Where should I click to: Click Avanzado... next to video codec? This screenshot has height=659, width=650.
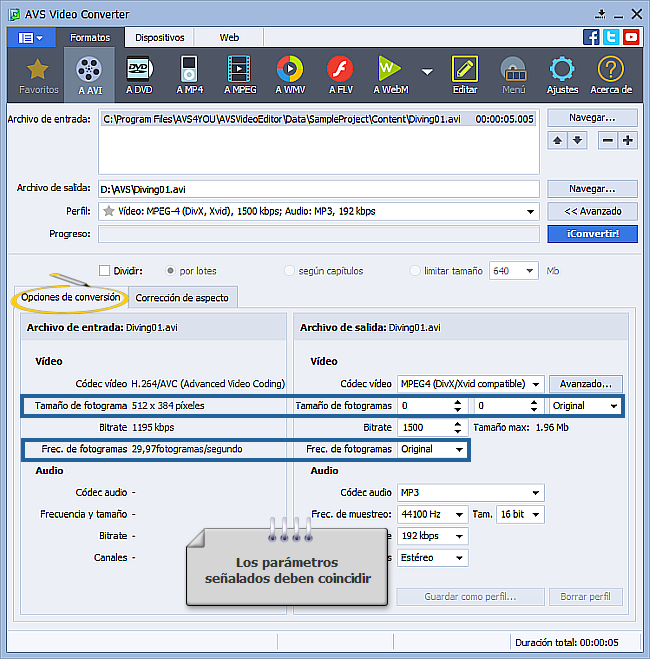pyautogui.click(x=585, y=384)
